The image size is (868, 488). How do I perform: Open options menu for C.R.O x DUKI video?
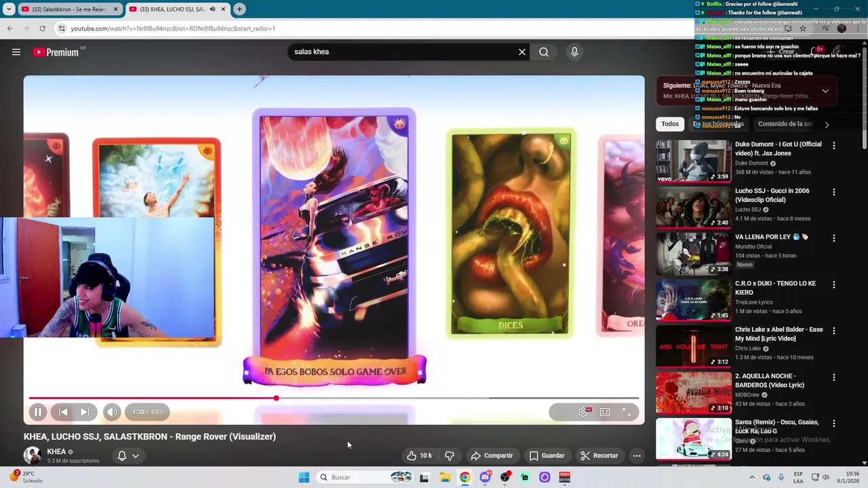tap(834, 285)
